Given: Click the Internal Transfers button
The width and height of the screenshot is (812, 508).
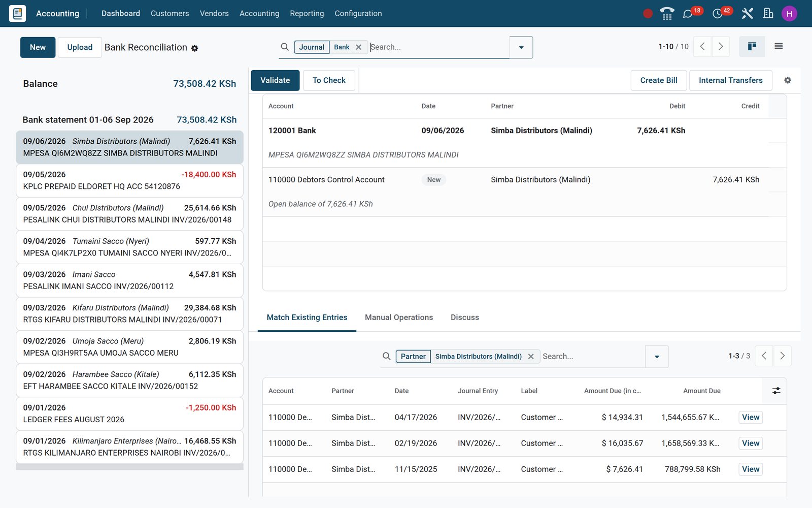Looking at the screenshot, I should 730,80.
